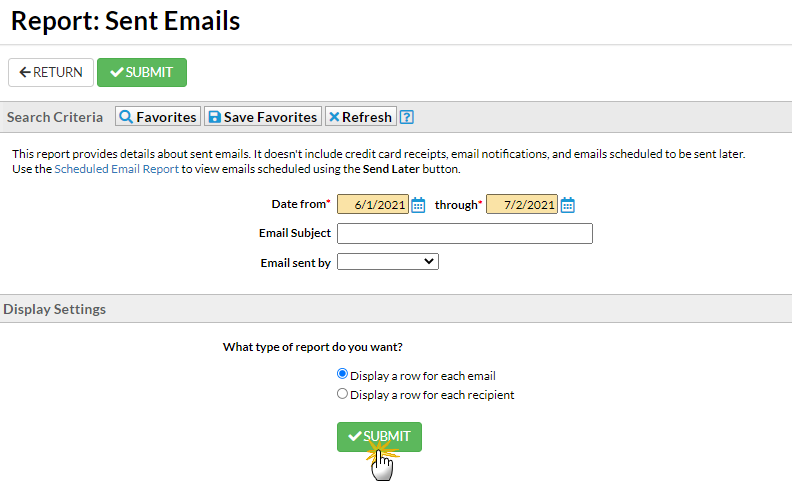Click the Save Favorites button label
This screenshot has height=483, width=792.
pyautogui.click(x=270, y=117)
